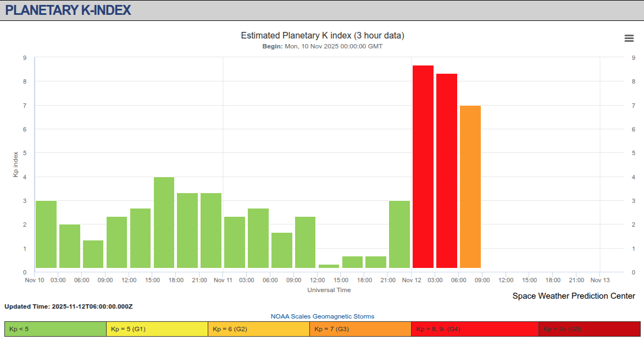Select the dark red Kp = 9o (G5) legend box

589,329
